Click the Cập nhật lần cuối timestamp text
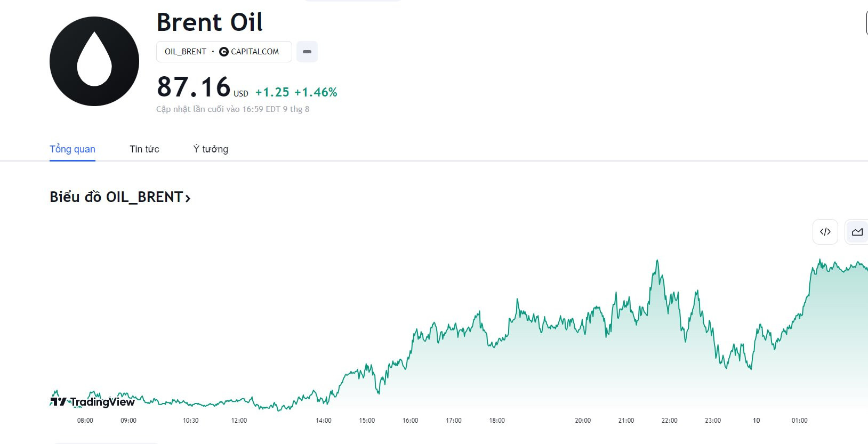868x444 pixels. click(x=232, y=109)
